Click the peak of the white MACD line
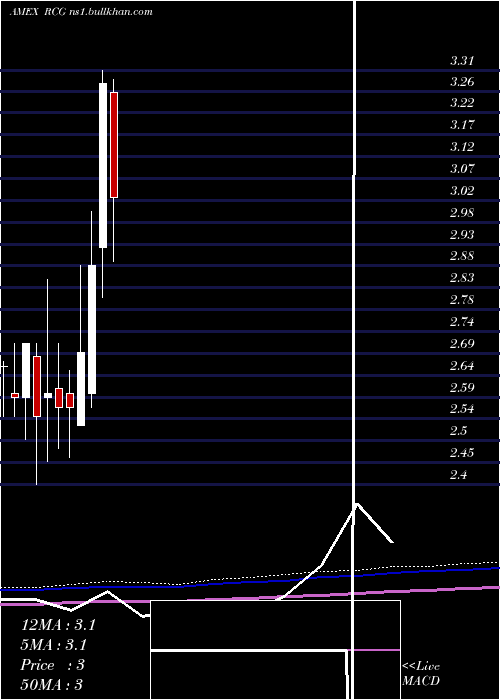 coord(357,504)
